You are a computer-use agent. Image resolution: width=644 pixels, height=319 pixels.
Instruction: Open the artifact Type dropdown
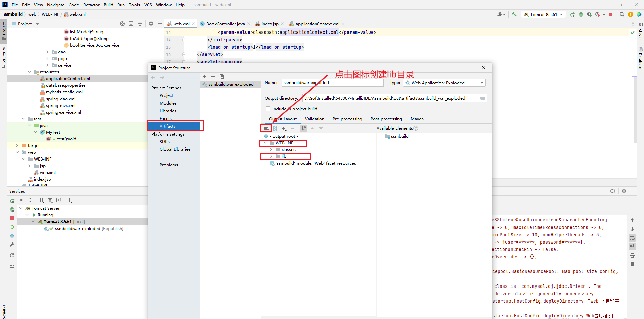click(444, 83)
